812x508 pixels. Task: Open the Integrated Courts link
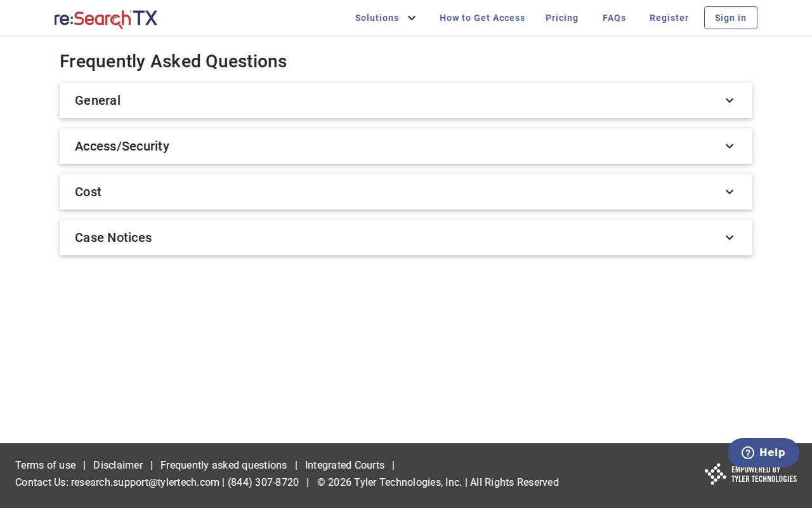(344, 465)
